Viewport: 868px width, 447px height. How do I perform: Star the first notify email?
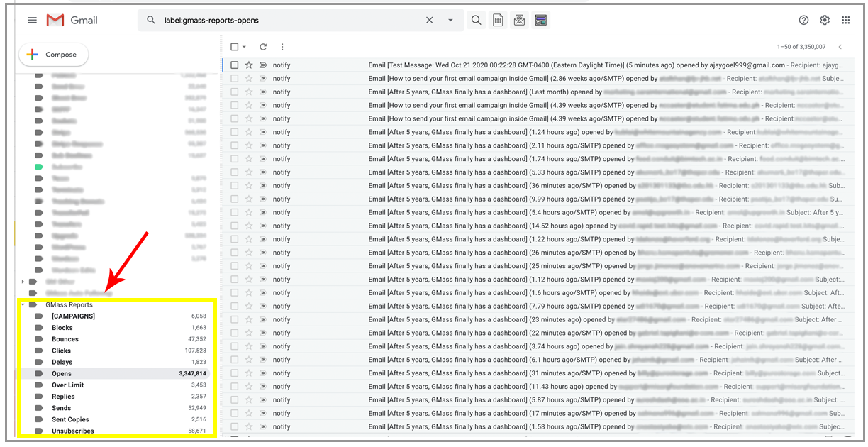click(x=248, y=65)
